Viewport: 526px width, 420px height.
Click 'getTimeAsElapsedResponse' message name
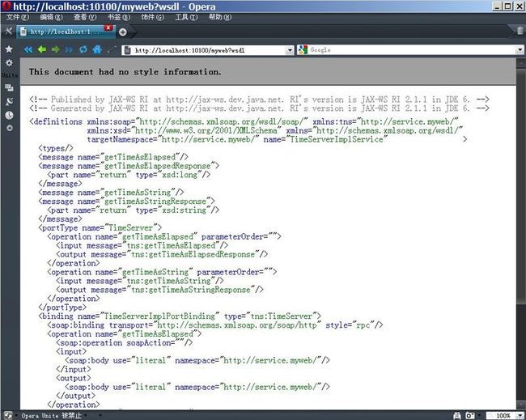[158, 166]
